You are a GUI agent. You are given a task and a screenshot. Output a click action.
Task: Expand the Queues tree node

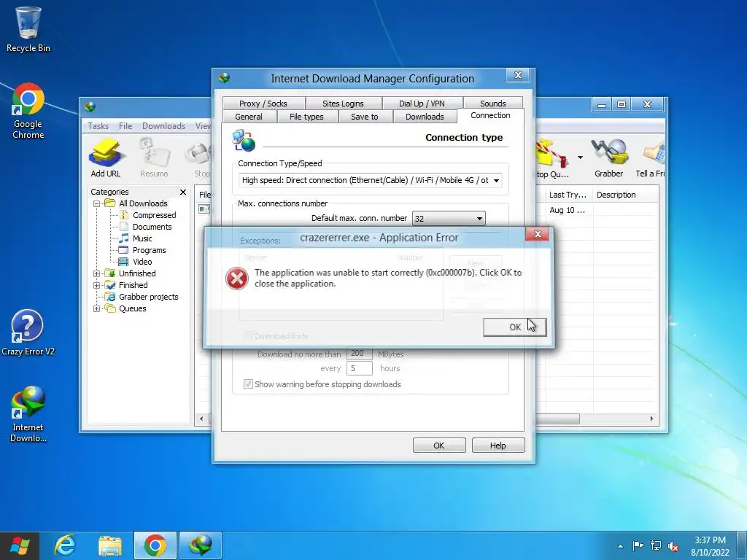96,308
